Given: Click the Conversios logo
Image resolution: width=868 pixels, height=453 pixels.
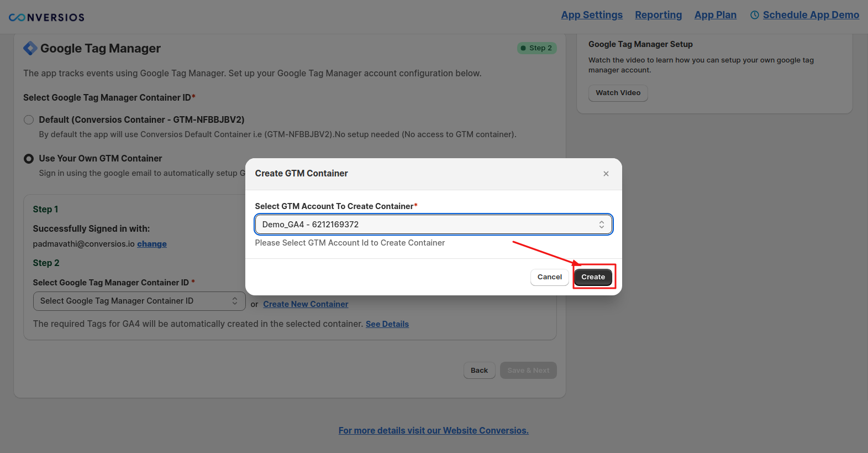Looking at the screenshot, I should [x=46, y=17].
